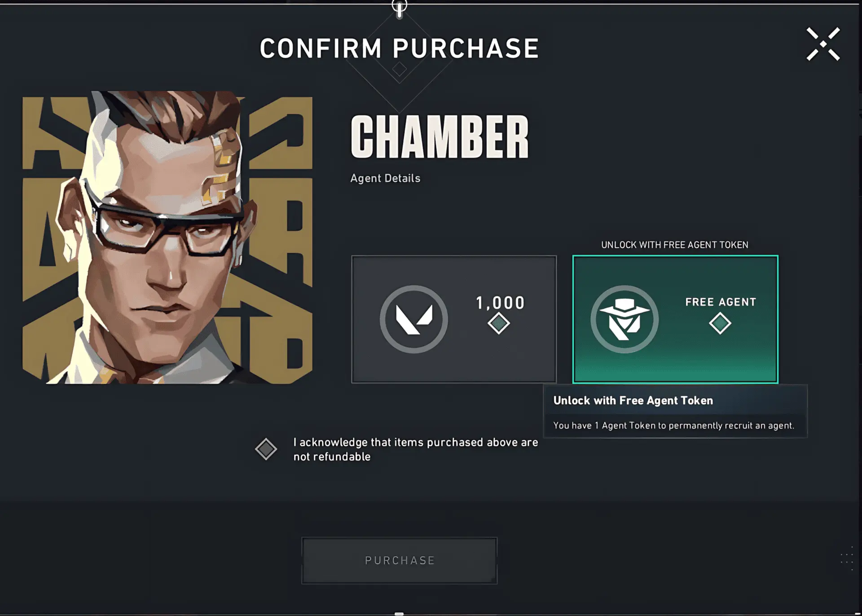
Task: Click the Free Agent token icon
Action: (x=625, y=319)
